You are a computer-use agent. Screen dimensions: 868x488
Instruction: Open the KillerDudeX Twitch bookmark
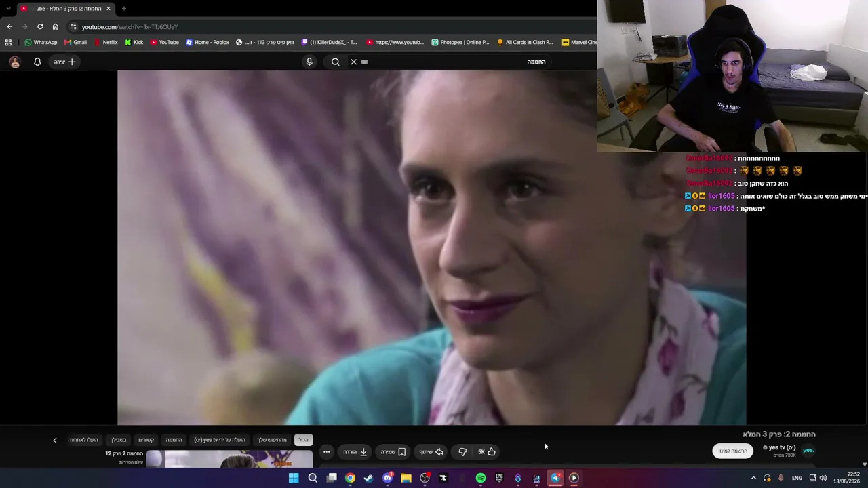pyautogui.click(x=329, y=42)
